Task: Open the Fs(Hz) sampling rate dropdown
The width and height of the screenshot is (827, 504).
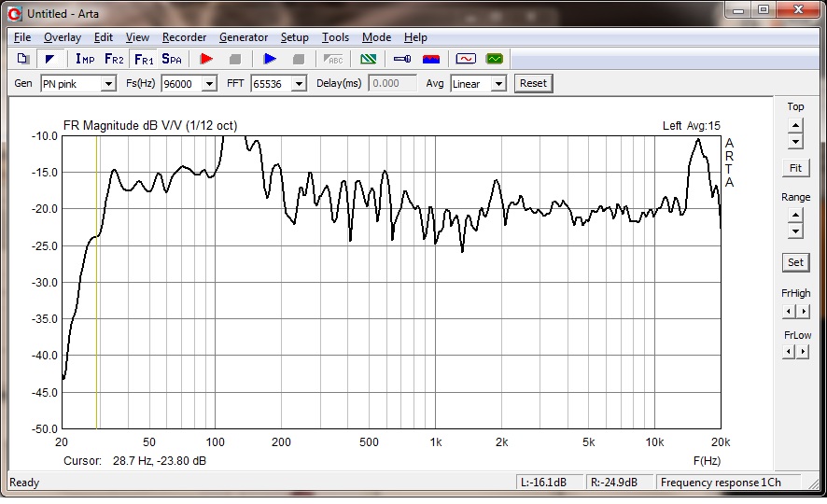Action: tap(209, 84)
